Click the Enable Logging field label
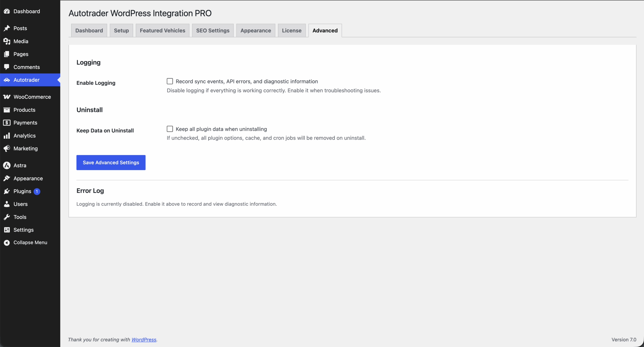The height and width of the screenshot is (347, 644). (x=96, y=83)
